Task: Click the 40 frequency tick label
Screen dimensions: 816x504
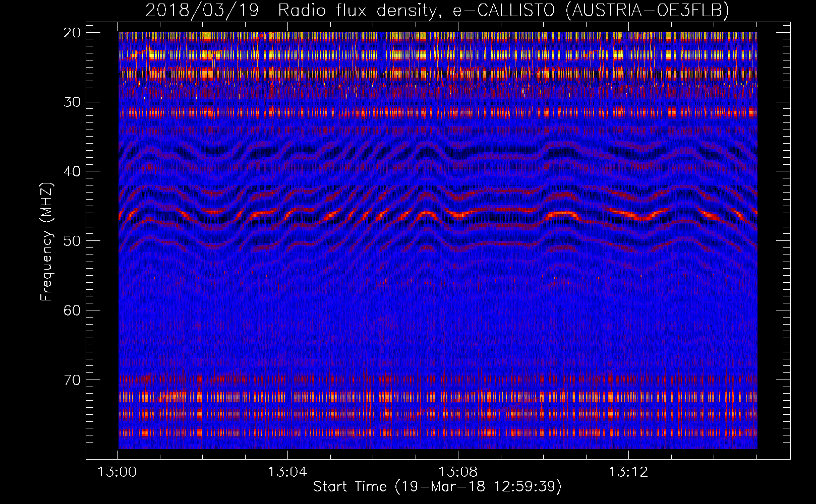Action: [x=72, y=171]
